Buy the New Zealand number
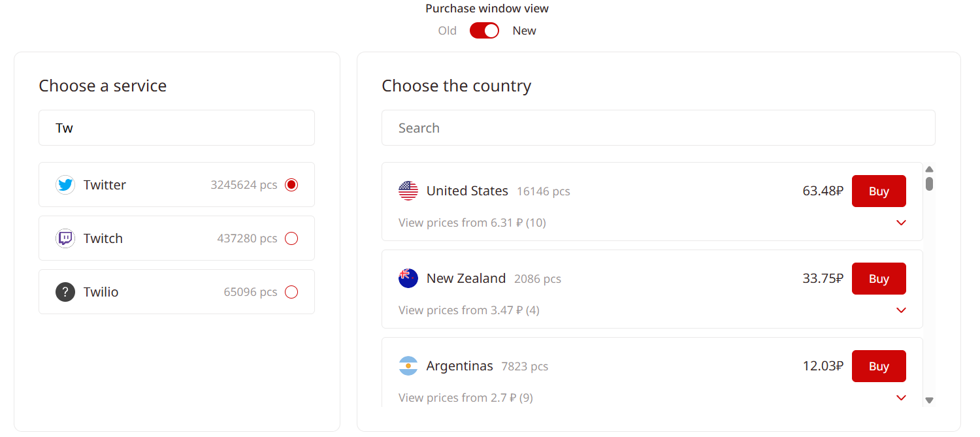 [x=879, y=278]
